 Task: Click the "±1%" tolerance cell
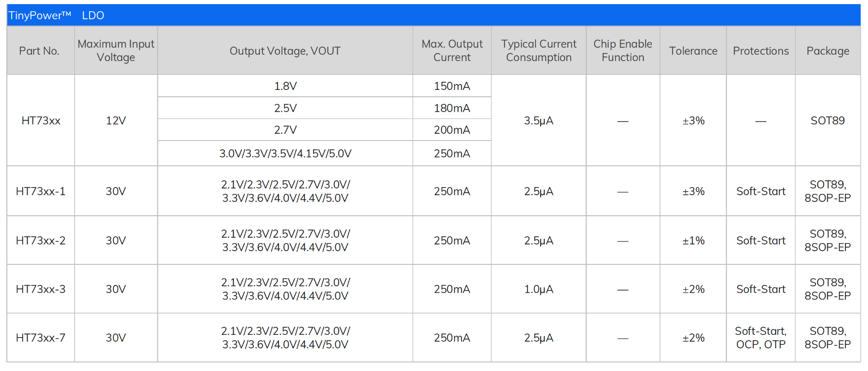point(693,240)
